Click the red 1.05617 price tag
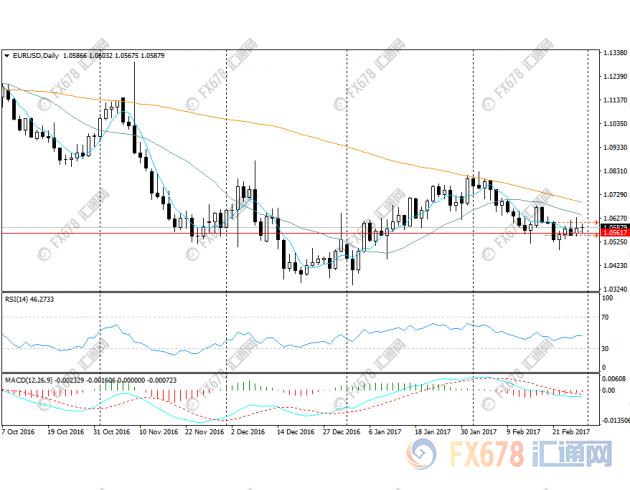Viewport: 630px width, 490px height. point(609,233)
